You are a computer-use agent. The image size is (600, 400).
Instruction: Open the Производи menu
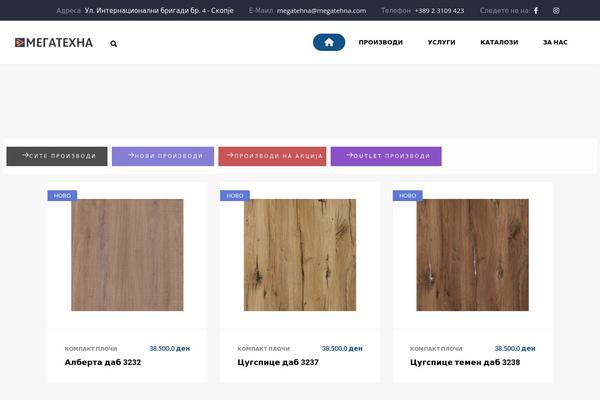(x=381, y=42)
